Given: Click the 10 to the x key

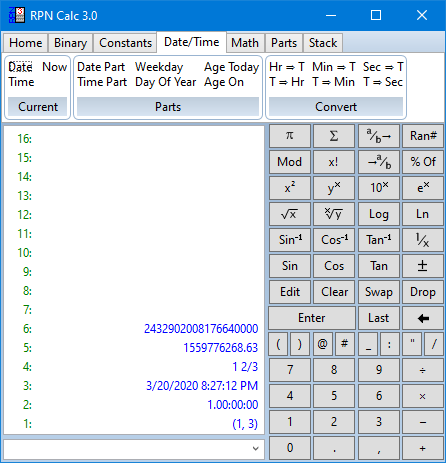Looking at the screenshot, I should point(379,188).
